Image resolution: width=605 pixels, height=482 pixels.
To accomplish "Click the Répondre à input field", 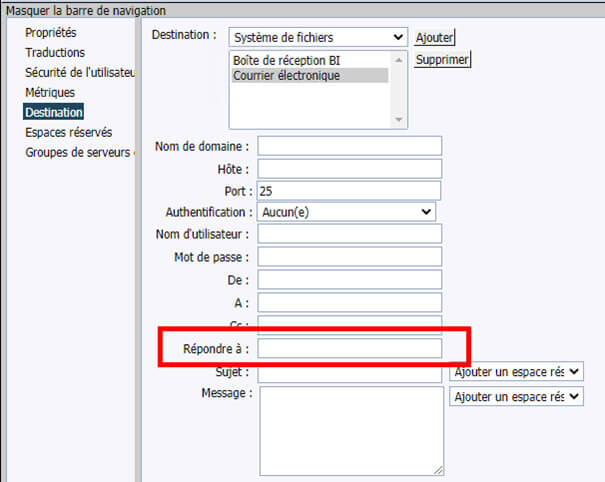I will tap(349, 348).
